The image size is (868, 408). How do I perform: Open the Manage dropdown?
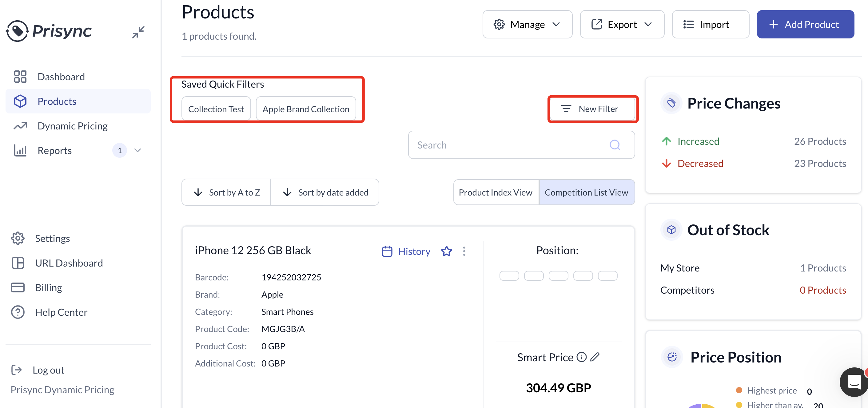[527, 24]
